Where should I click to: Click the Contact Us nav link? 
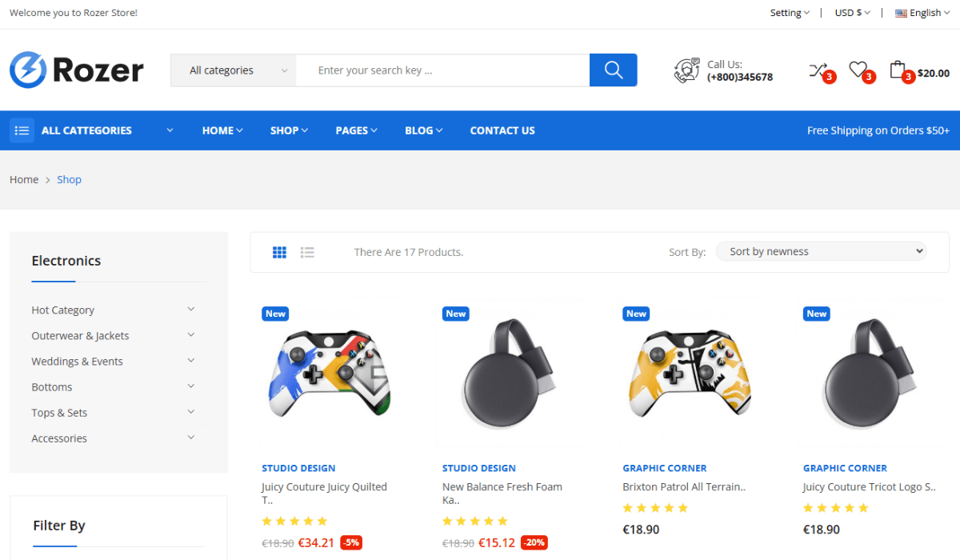pos(502,130)
